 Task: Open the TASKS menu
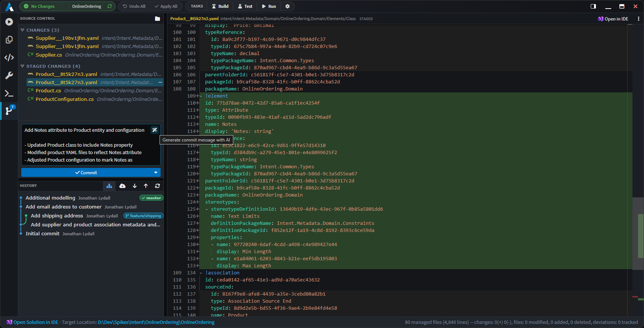pyautogui.click(x=197, y=6)
